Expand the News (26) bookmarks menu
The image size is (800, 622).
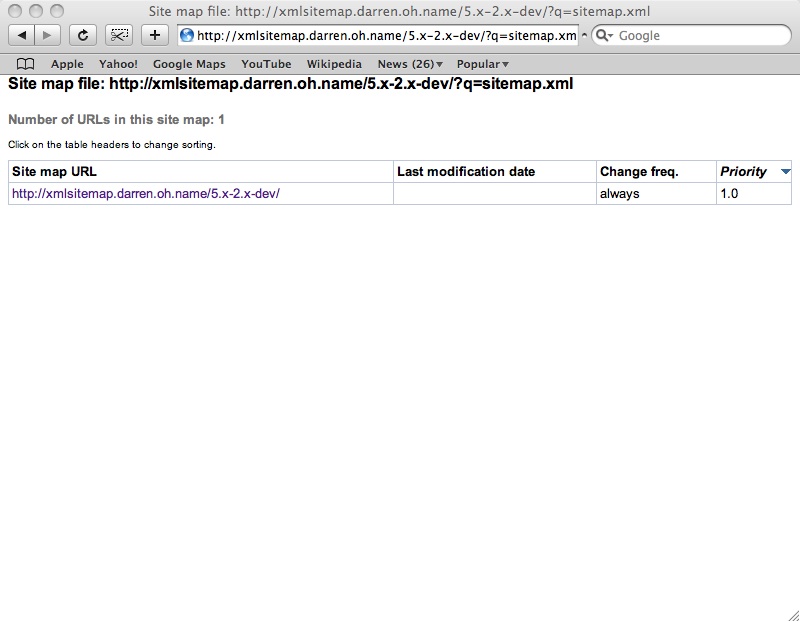pos(410,64)
